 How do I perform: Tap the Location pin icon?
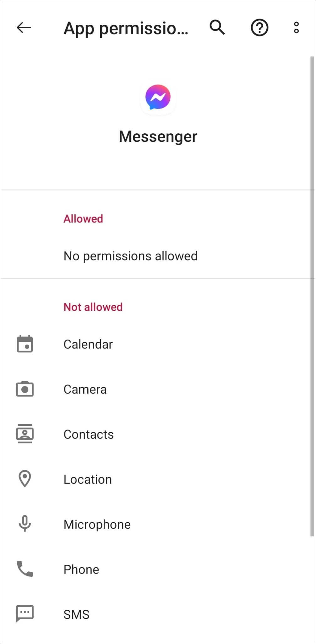tap(25, 479)
